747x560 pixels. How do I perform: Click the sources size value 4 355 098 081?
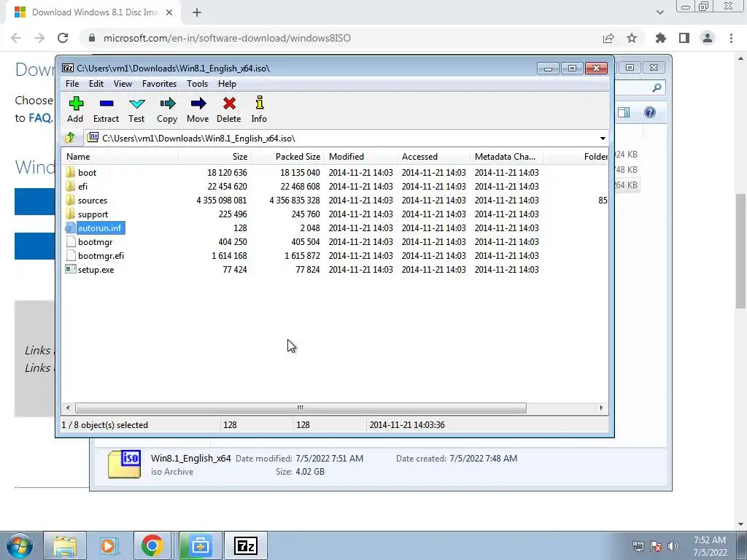click(x=222, y=201)
